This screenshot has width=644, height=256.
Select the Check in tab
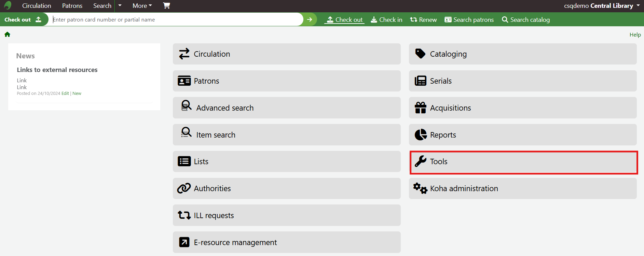386,19
